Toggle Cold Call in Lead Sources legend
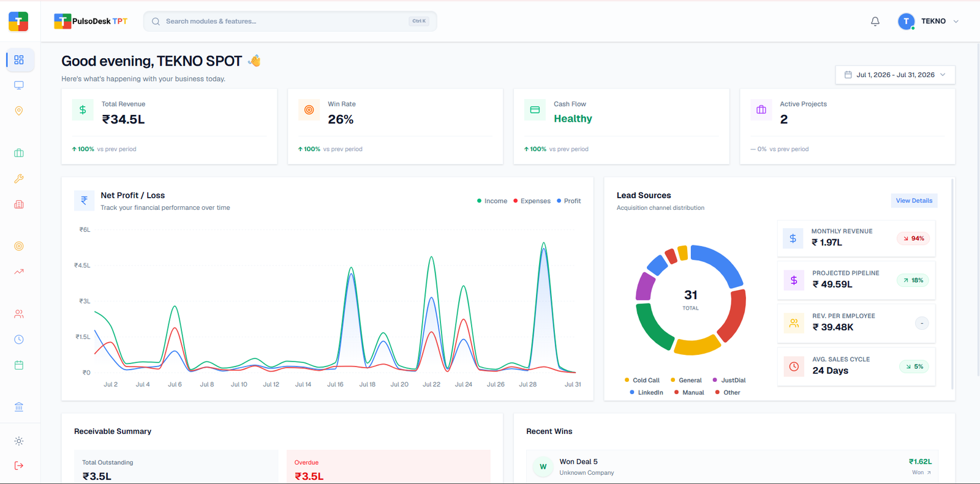The image size is (980, 484). point(642,380)
